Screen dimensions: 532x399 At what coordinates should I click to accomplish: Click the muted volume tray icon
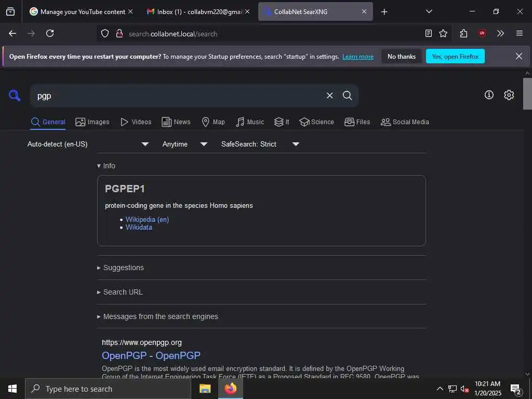coord(464,389)
